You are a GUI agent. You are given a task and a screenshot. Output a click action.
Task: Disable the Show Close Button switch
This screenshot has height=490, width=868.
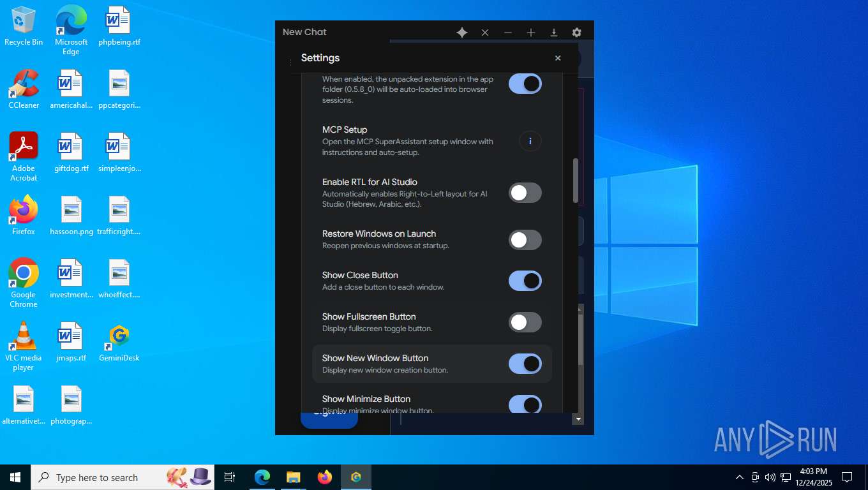pos(525,281)
